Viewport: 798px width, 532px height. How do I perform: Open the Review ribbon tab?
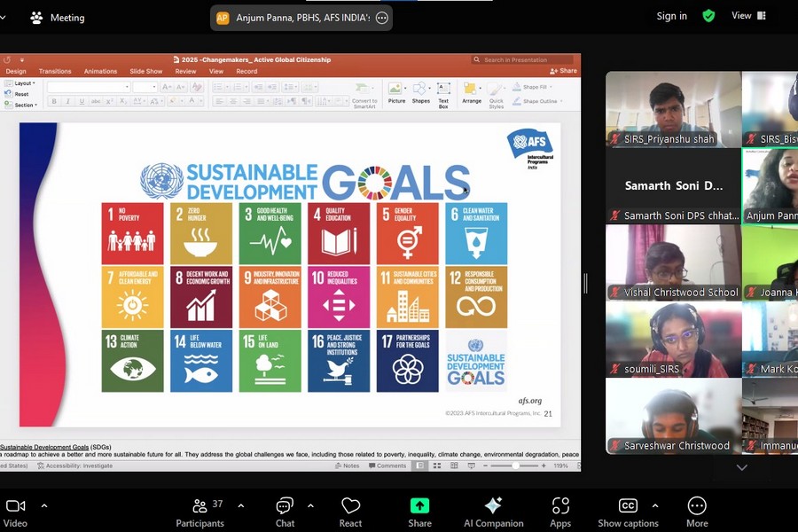point(186,71)
